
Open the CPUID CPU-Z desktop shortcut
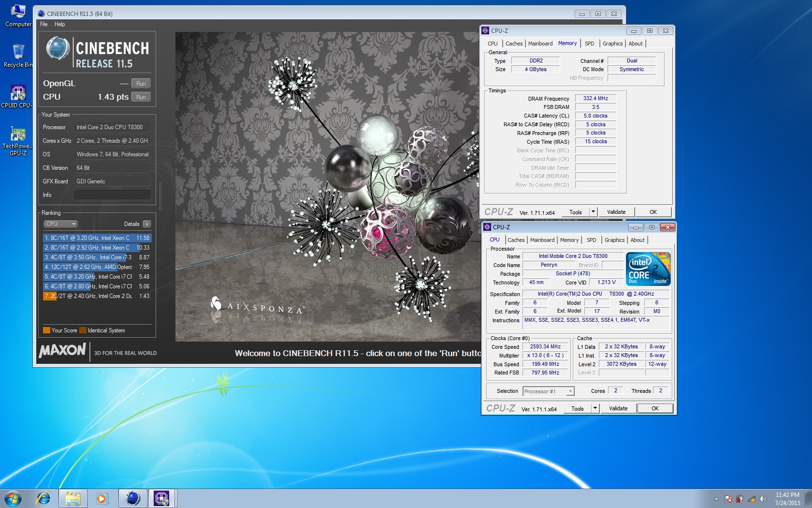17,97
